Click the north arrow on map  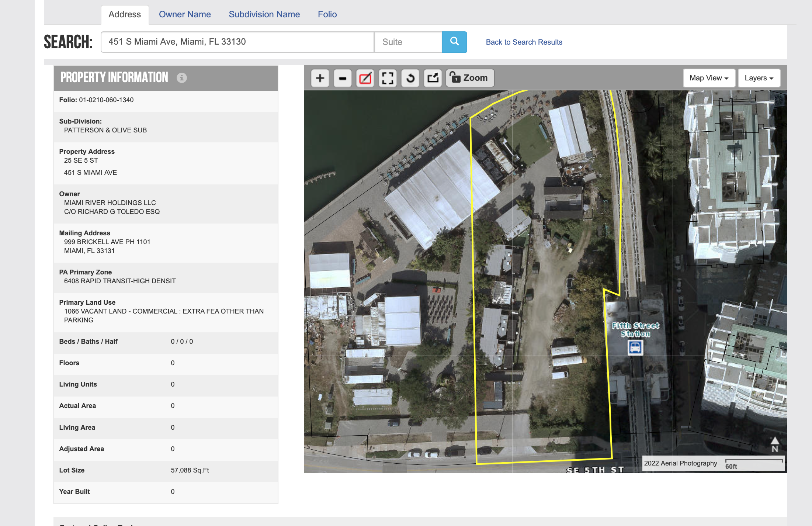point(775,445)
